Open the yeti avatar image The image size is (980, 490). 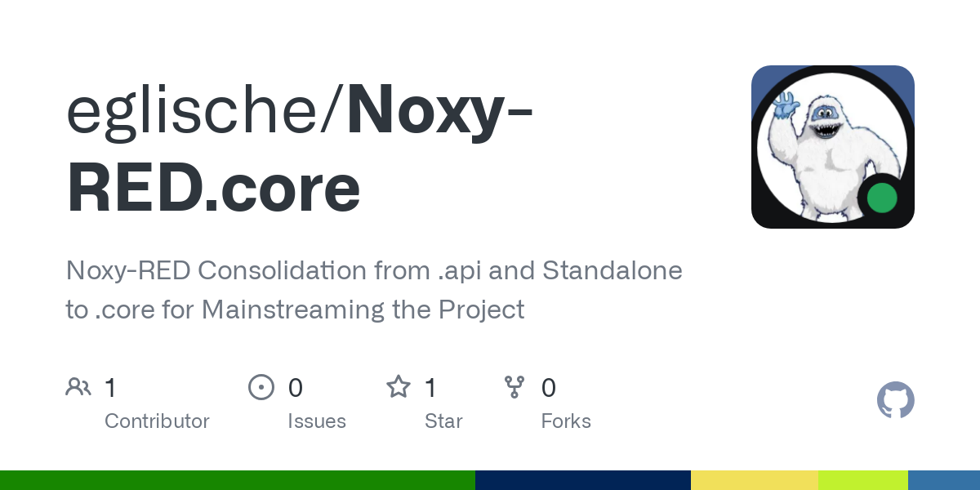coord(833,147)
